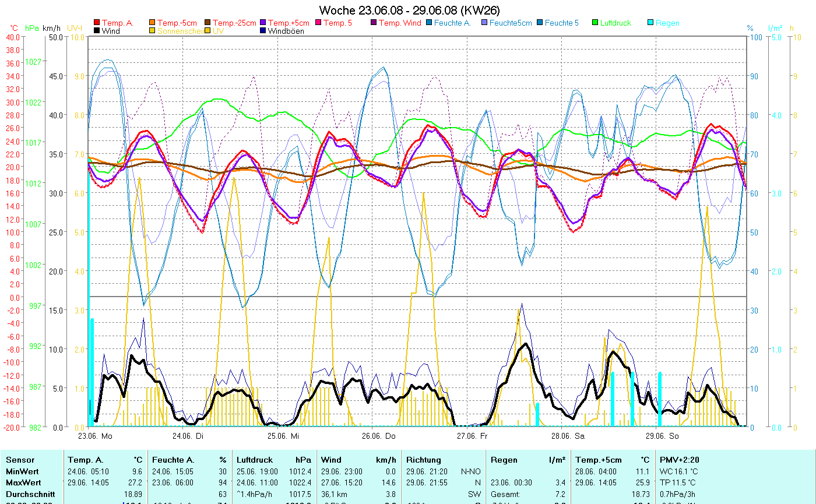Screen dimensions: 816x504
Task: Click the purple Temp.+5cm legend square
Action: 263,23
